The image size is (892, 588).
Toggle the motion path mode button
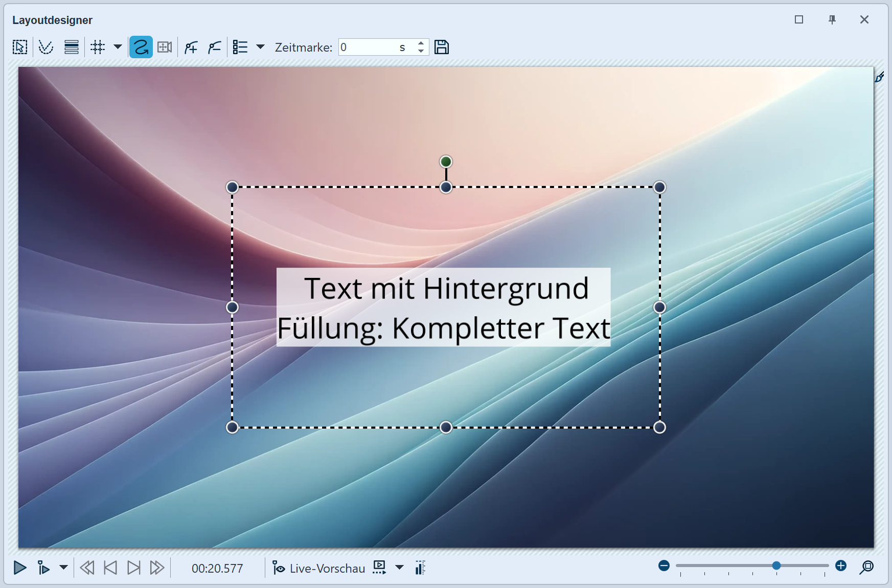140,47
